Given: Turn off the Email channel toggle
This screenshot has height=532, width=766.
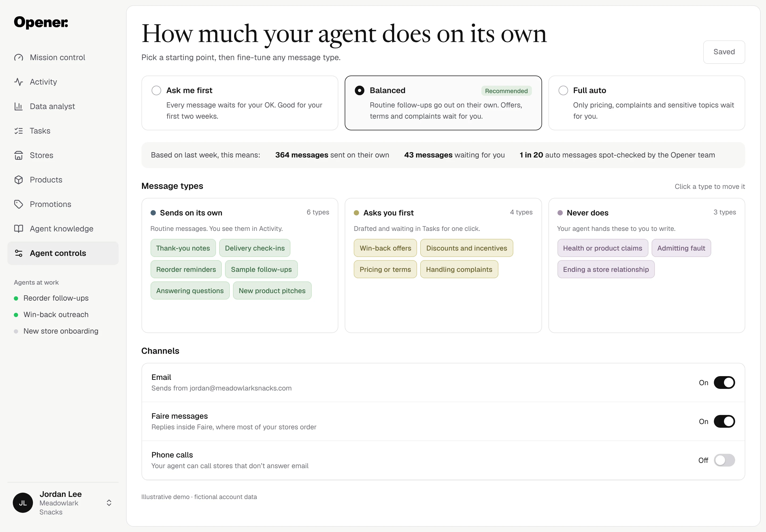Looking at the screenshot, I should pyautogui.click(x=724, y=383).
